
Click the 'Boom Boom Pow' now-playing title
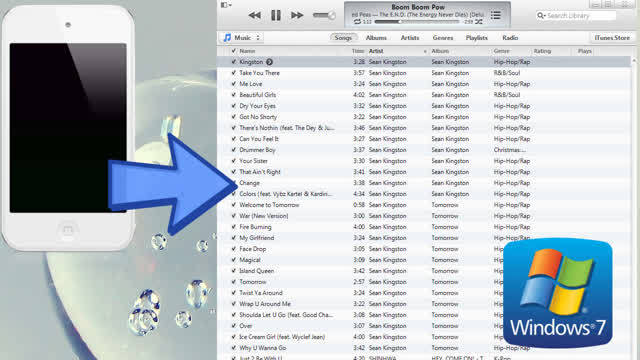pos(418,7)
